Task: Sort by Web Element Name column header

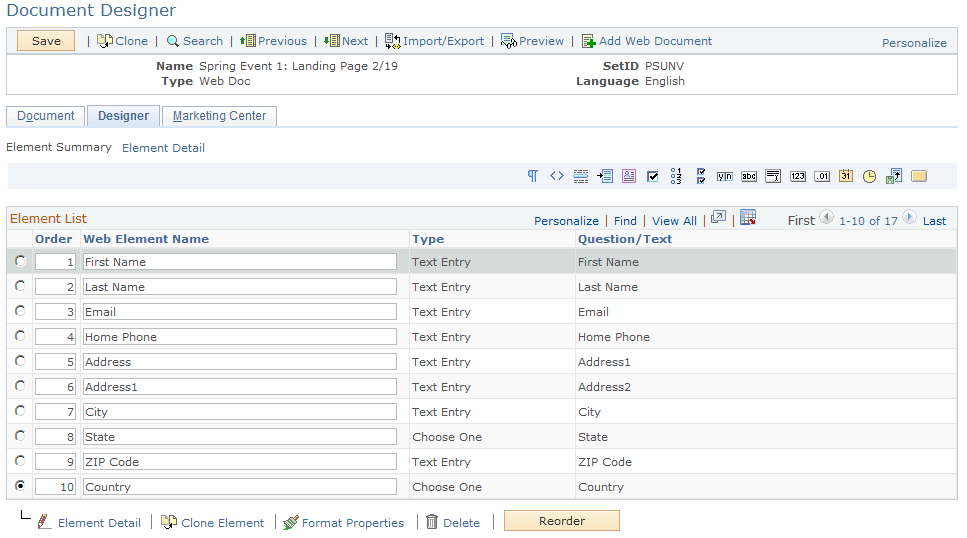Action: 146,239
